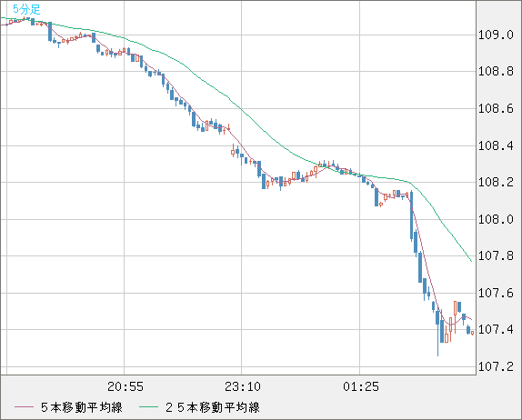Click the 107.2 price axis label

click(496, 366)
